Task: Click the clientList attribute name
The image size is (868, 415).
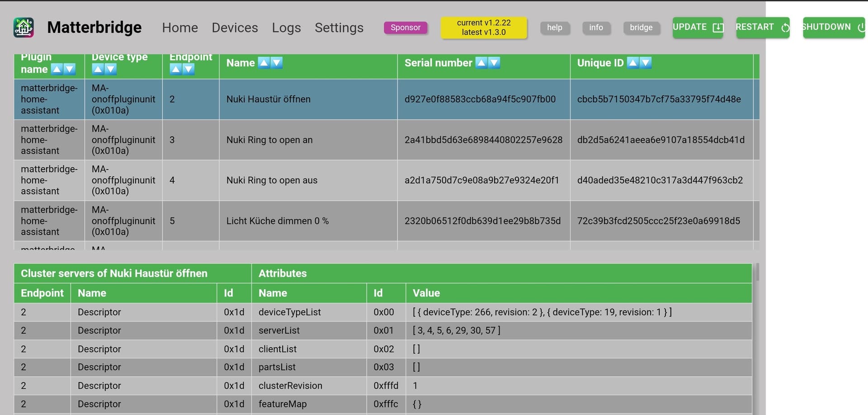Action: tap(278, 349)
